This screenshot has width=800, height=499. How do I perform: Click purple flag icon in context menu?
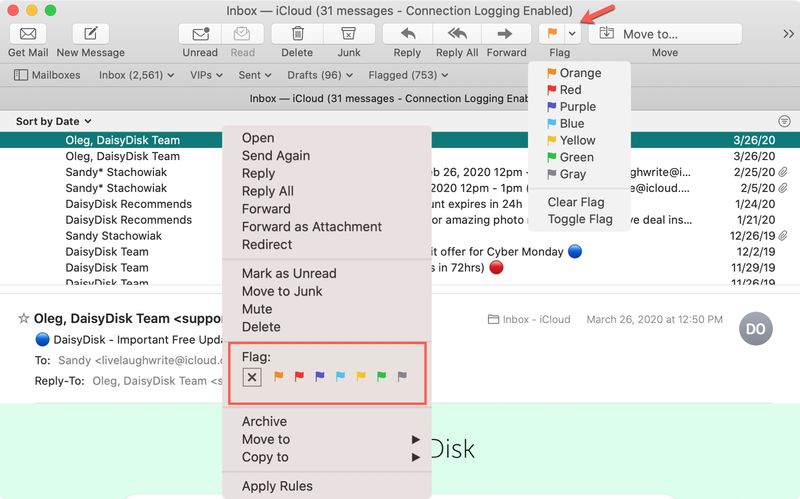320,377
